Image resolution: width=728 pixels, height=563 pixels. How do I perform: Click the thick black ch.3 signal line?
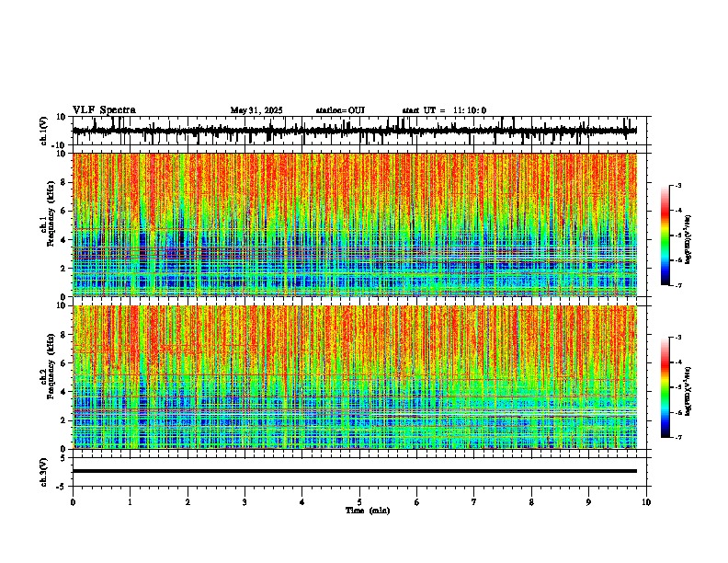[x=355, y=471]
